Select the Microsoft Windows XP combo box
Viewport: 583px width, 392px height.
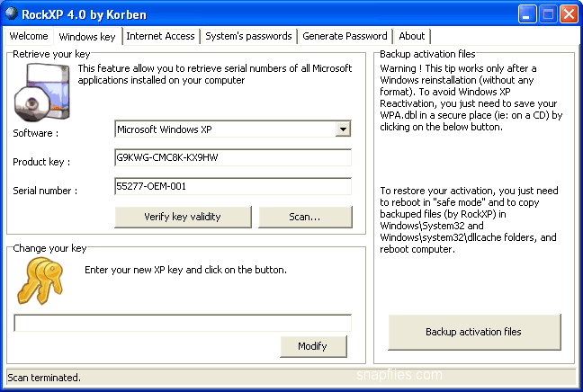233,129
